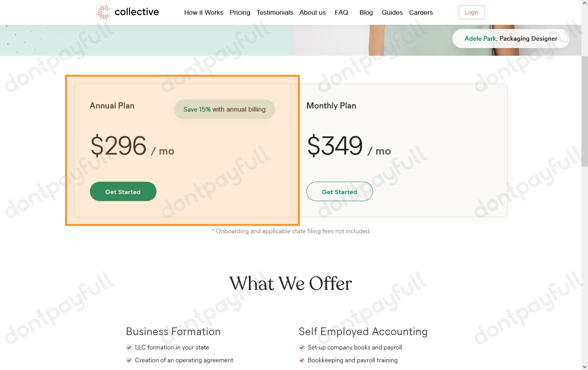The width and height of the screenshot is (588, 370).
Task: Open the 'Guides' section
Action: 392,12
